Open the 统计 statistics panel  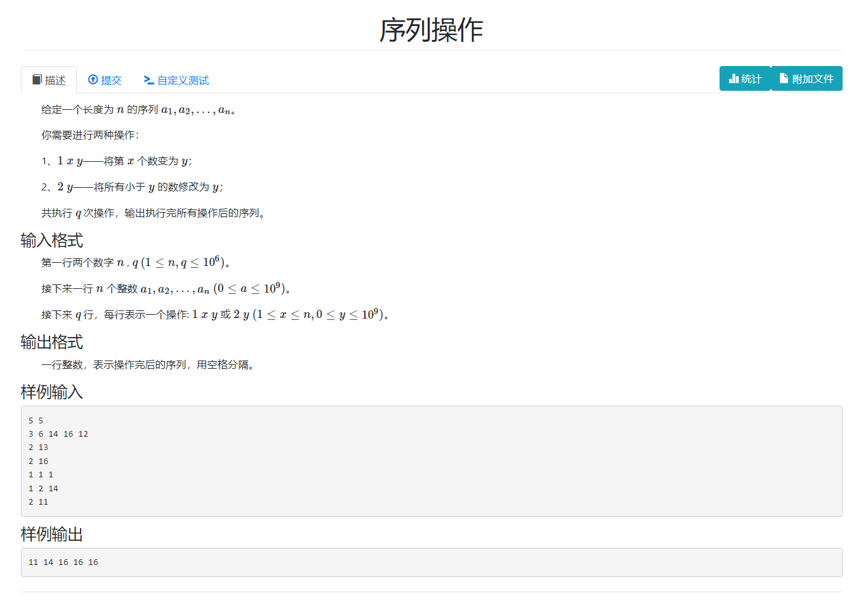click(745, 78)
